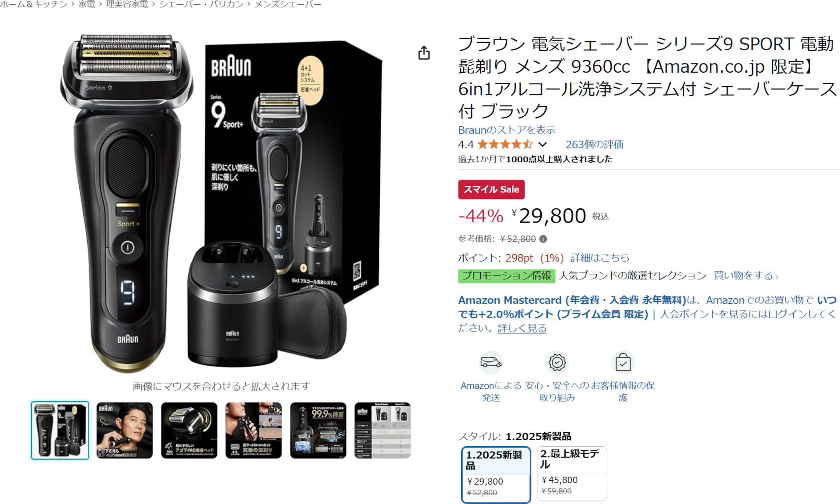Screen dimensions: 840x504
Task: Click the info icon next to 参考価格
Action: 543,239
